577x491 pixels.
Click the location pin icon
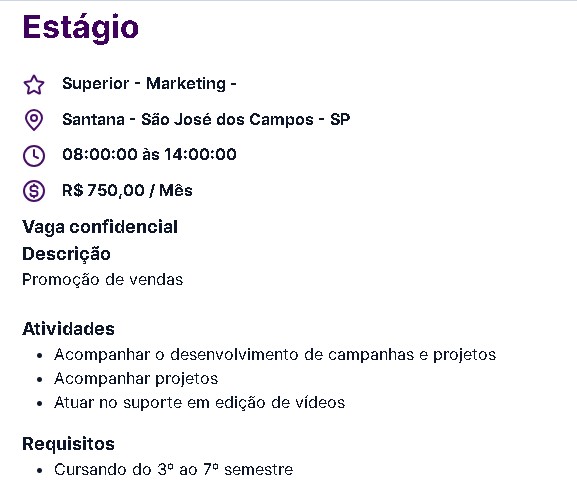coord(34,120)
